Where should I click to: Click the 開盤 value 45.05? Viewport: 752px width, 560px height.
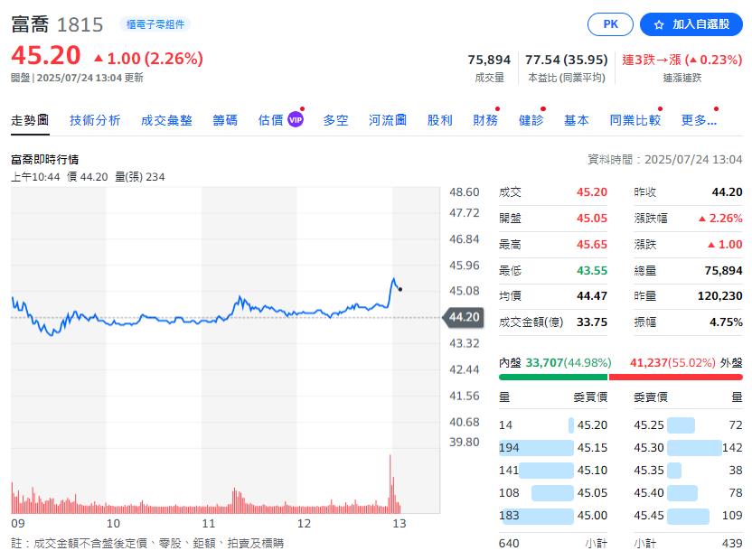coord(592,219)
